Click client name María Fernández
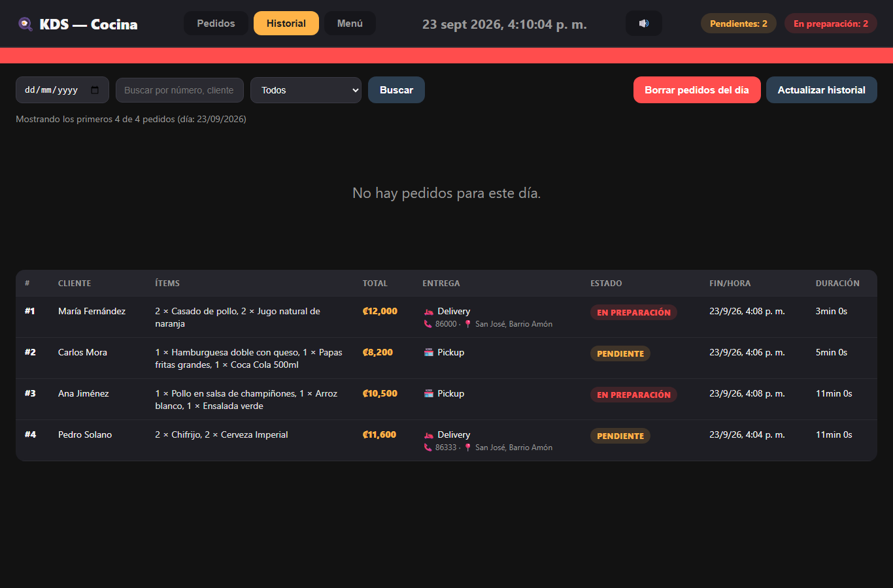This screenshot has width=893, height=588. coord(92,311)
